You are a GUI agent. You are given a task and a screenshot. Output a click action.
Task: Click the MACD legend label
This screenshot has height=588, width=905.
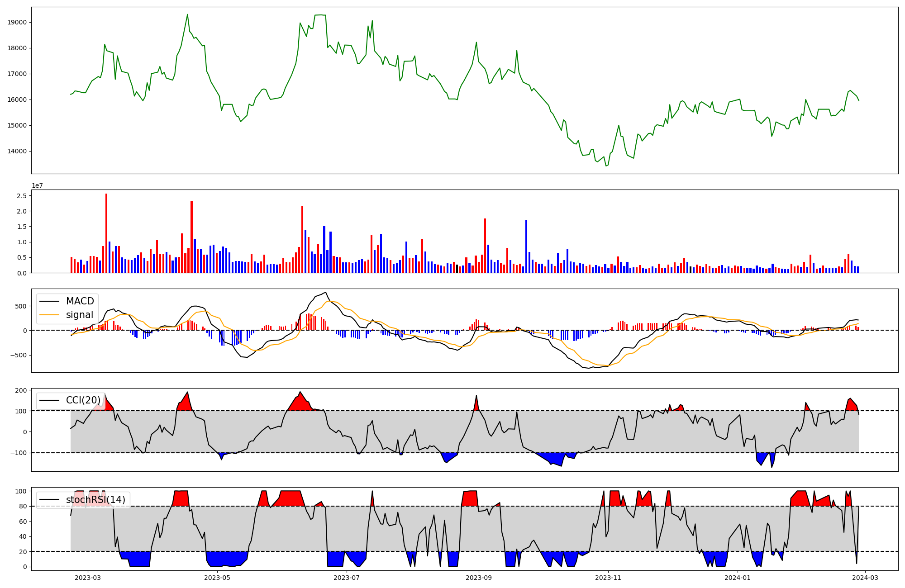pos(80,301)
